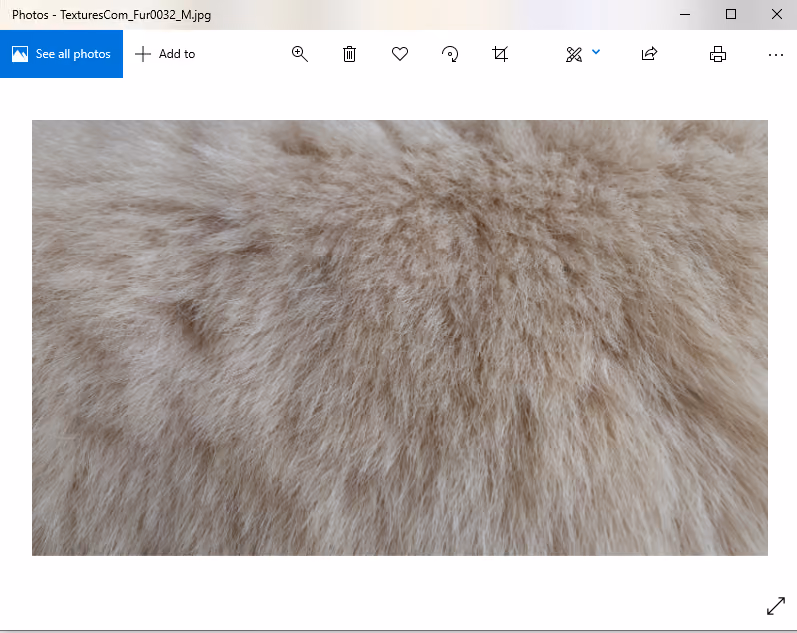Maximize the Photos window
The image size is (797, 633).
coord(730,14)
